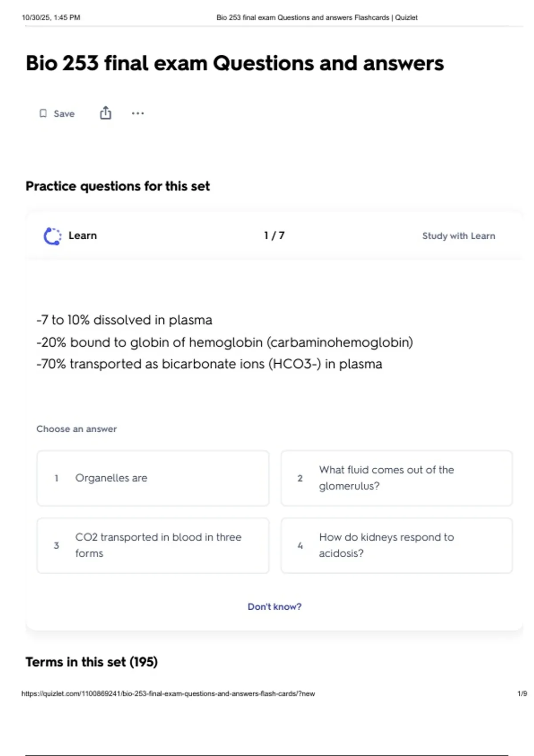Click the number 3 answer badge

click(x=57, y=545)
